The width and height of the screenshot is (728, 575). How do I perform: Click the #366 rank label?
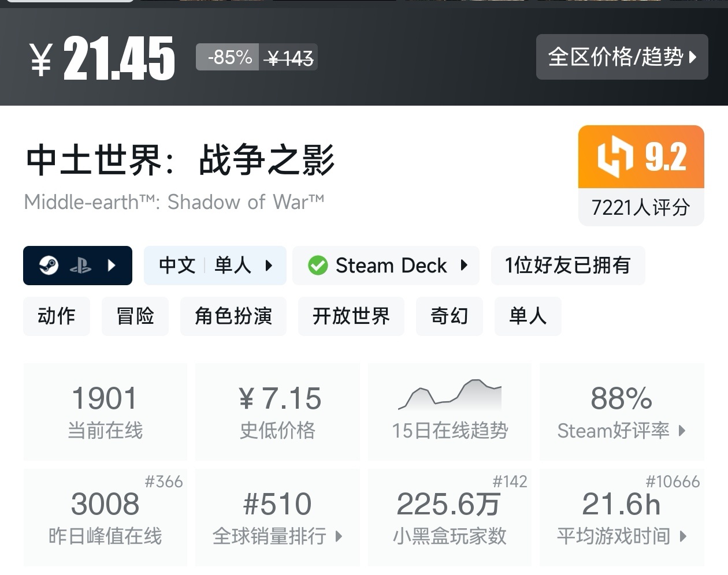tap(164, 481)
